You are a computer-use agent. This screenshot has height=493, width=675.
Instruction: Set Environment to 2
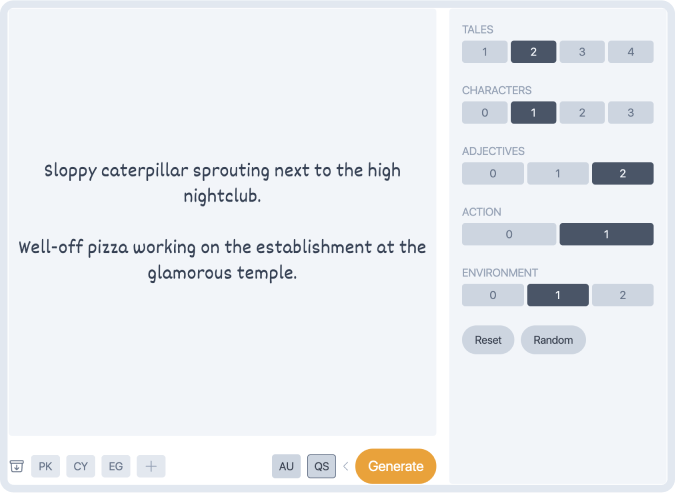click(622, 296)
